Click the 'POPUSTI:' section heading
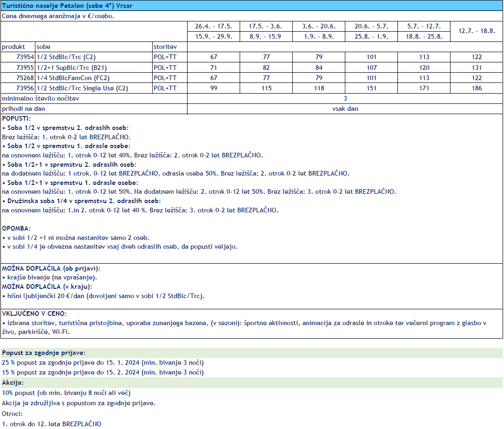Viewport: 504px width, 429px height. pyautogui.click(x=16, y=119)
